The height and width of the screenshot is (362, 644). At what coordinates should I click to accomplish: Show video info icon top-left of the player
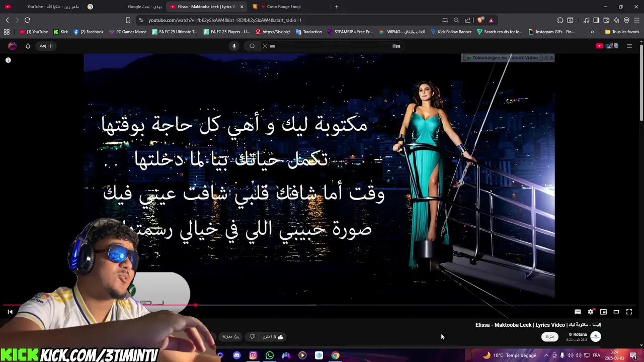coord(8,60)
